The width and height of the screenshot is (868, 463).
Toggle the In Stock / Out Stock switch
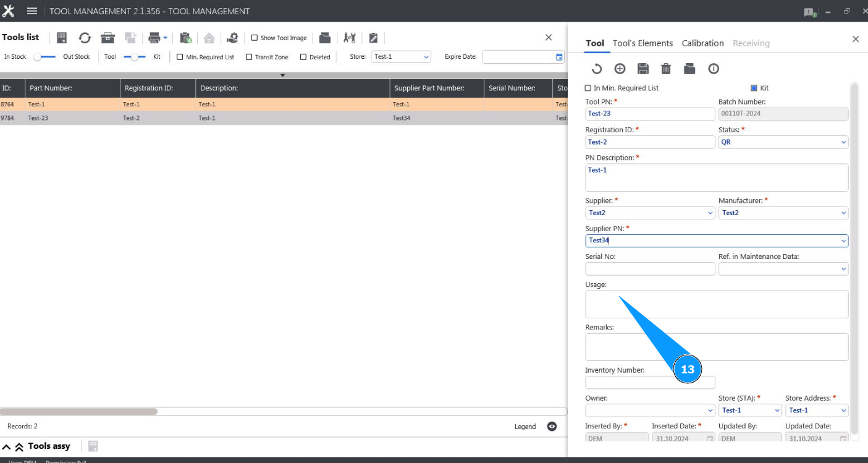pyautogui.click(x=44, y=57)
